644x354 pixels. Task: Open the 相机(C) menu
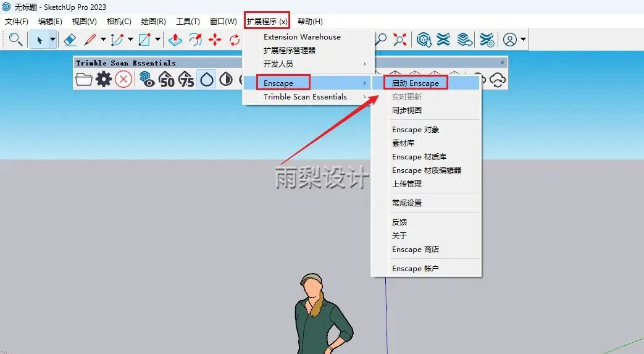(119, 22)
